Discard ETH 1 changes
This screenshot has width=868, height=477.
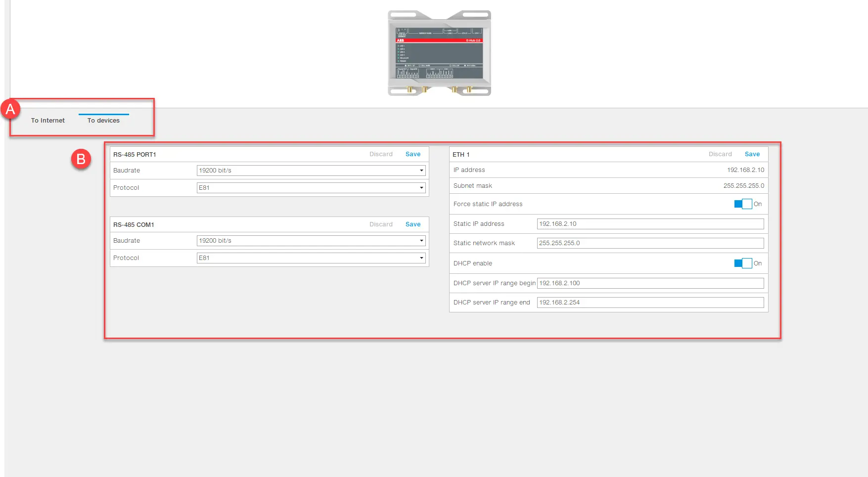720,154
